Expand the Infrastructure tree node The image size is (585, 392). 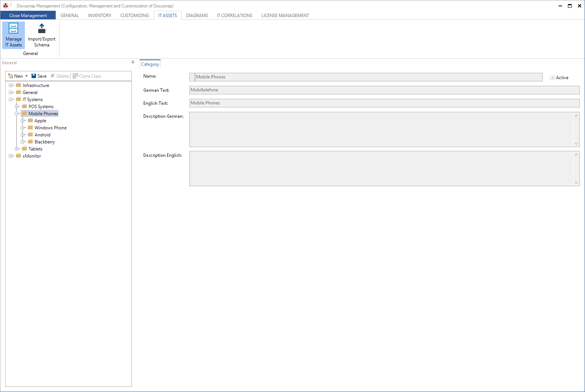tap(11, 85)
